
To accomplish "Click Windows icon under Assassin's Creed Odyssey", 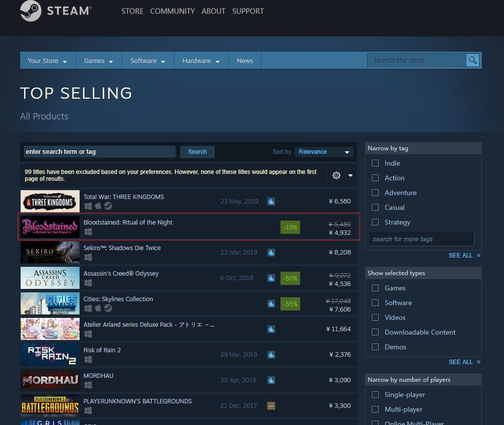I will point(88,283).
